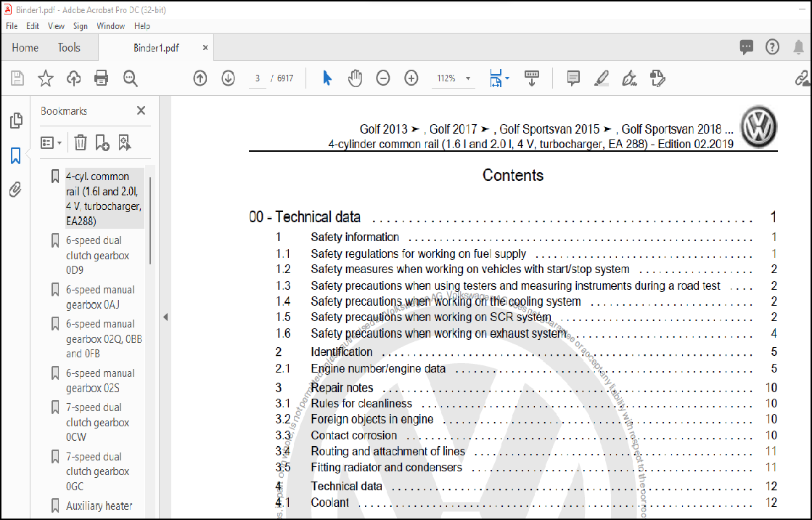Go to previous page arrow

[200, 78]
